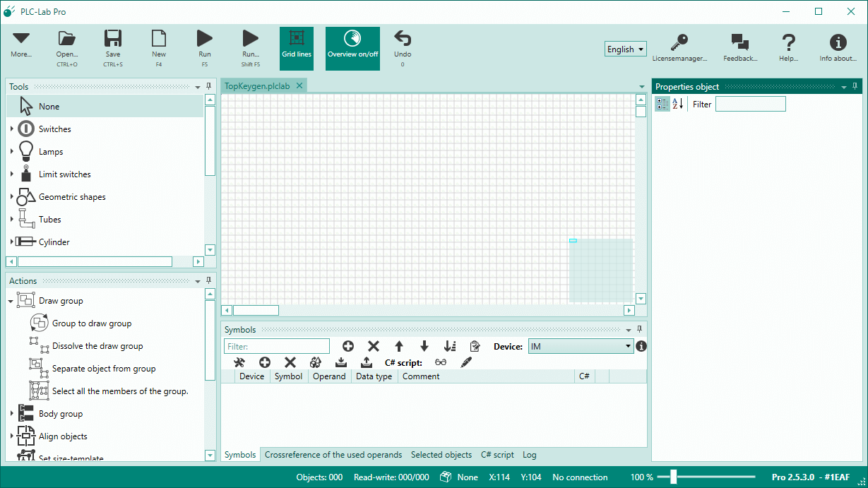868x488 pixels.
Task: Toggle Grid lines display
Action: tap(296, 48)
